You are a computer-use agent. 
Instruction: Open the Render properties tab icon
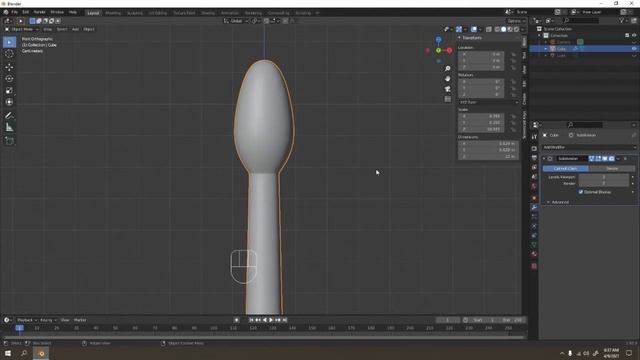(534, 148)
